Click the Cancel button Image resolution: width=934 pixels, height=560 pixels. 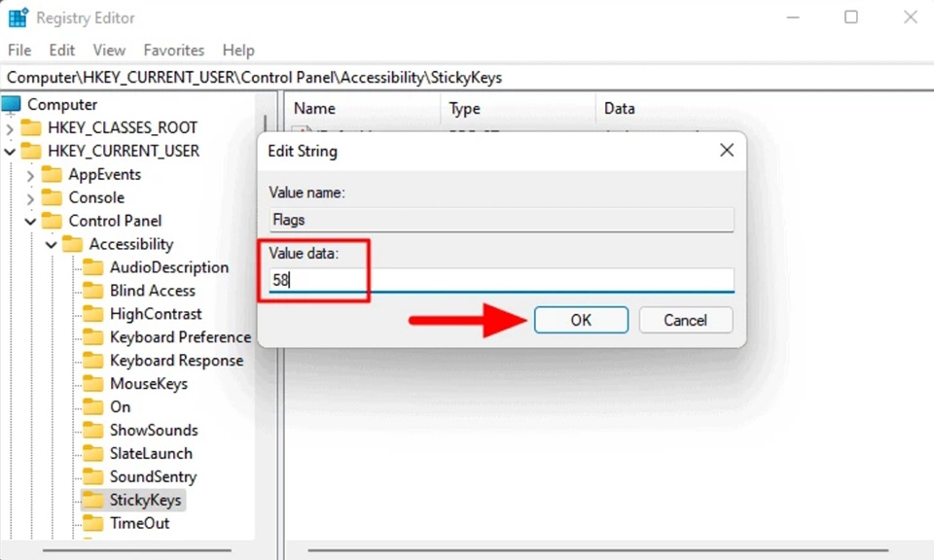pos(686,320)
